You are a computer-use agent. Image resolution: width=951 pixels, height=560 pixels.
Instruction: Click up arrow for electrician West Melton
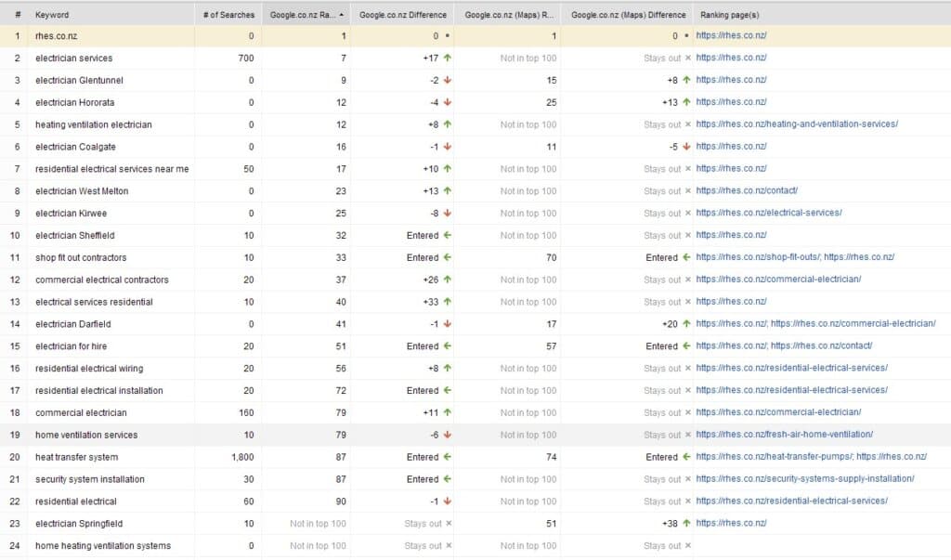448,190
